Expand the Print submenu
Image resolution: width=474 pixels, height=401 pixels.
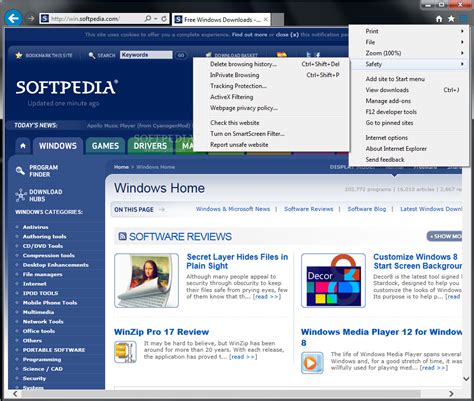(409, 31)
